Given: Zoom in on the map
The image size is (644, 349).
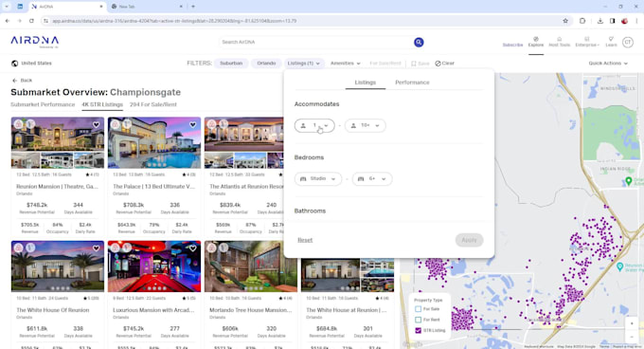Looking at the screenshot, I should click(x=632, y=323).
